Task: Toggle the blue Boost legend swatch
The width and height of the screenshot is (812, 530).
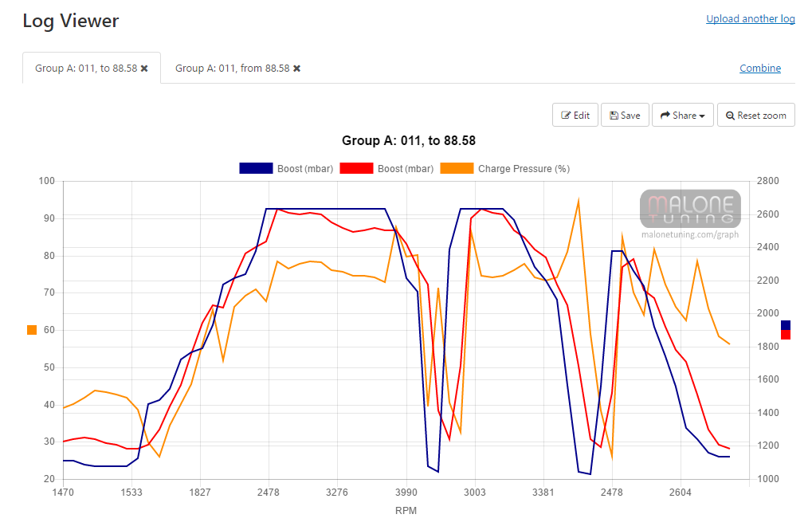Action: tap(256, 168)
